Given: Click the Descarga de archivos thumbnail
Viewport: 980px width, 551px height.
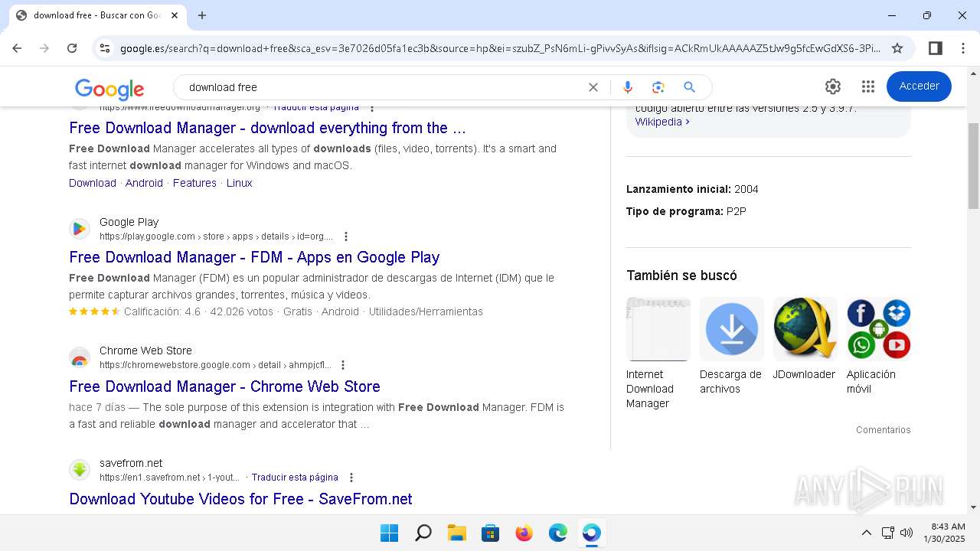Looking at the screenshot, I should pyautogui.click(x=732, y=329).
